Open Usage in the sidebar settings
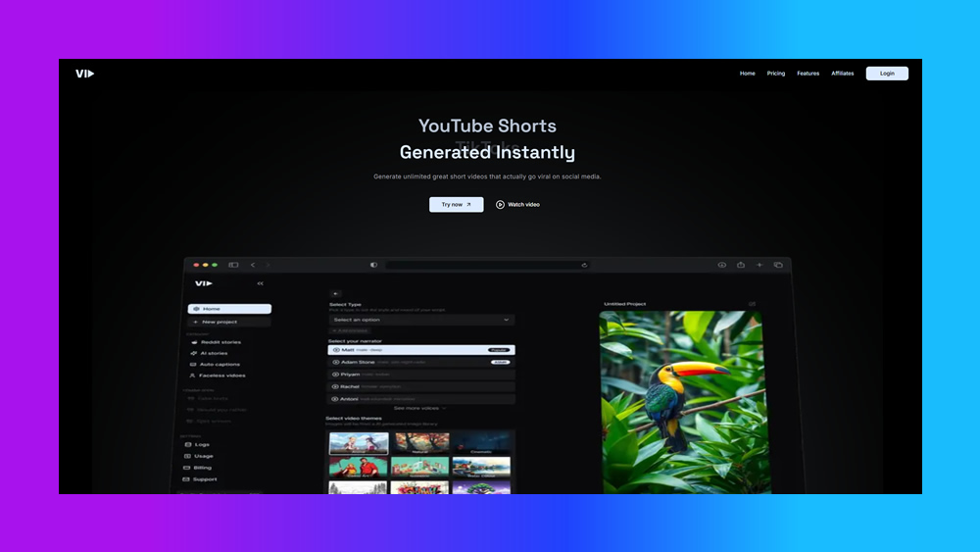This screenshot has height=552, width=980. (204, 456)
